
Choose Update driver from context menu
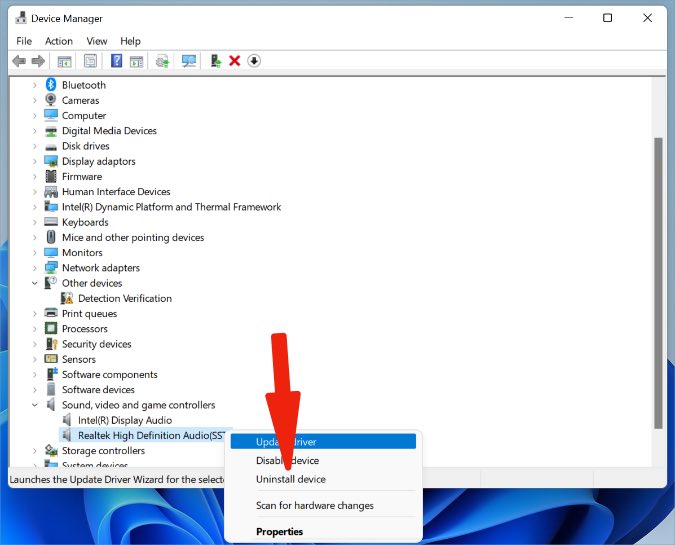pyautogui.click(x=323, y=442)
